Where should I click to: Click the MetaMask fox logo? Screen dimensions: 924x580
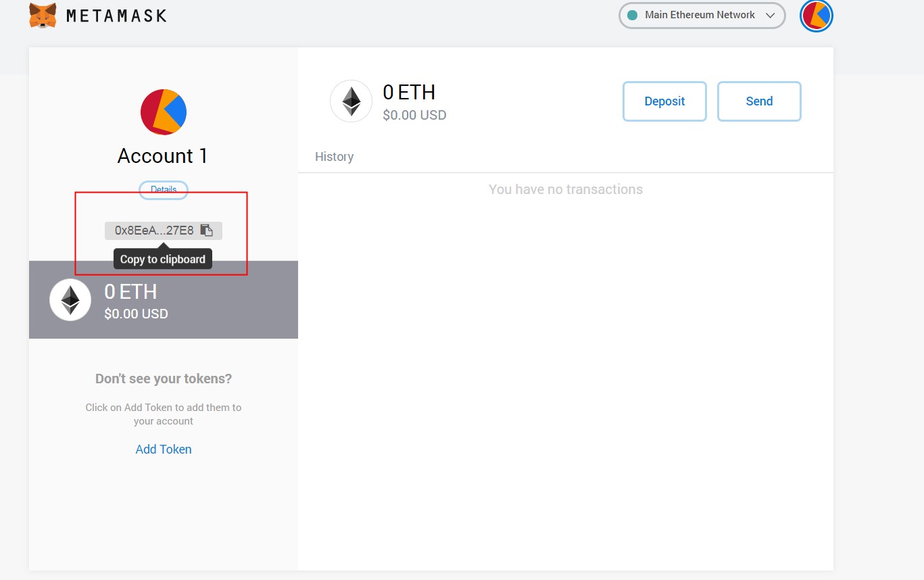(x=43, y=16)
